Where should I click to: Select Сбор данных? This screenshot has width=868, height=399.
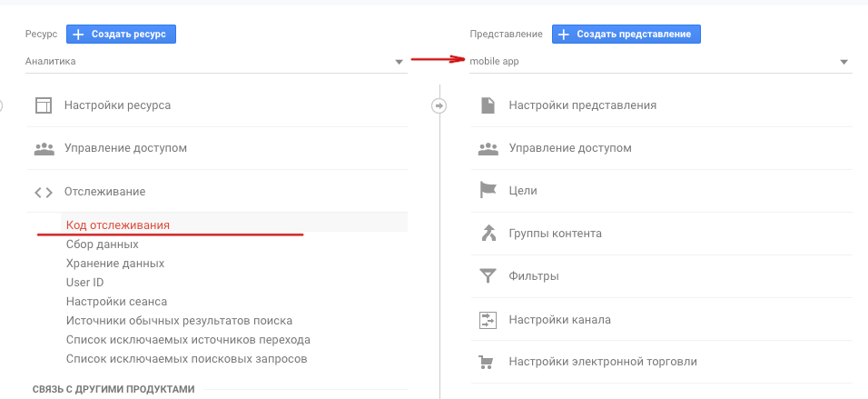tap(103, 244)
